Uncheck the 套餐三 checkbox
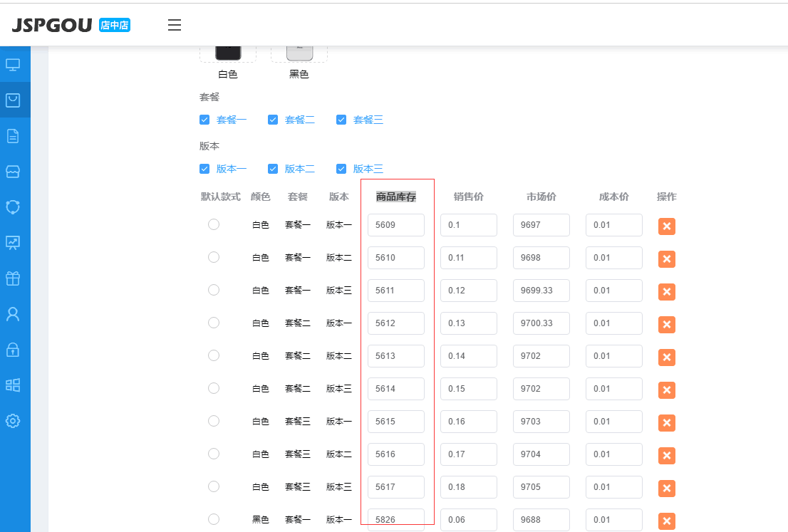 click(x=341, y=120)
